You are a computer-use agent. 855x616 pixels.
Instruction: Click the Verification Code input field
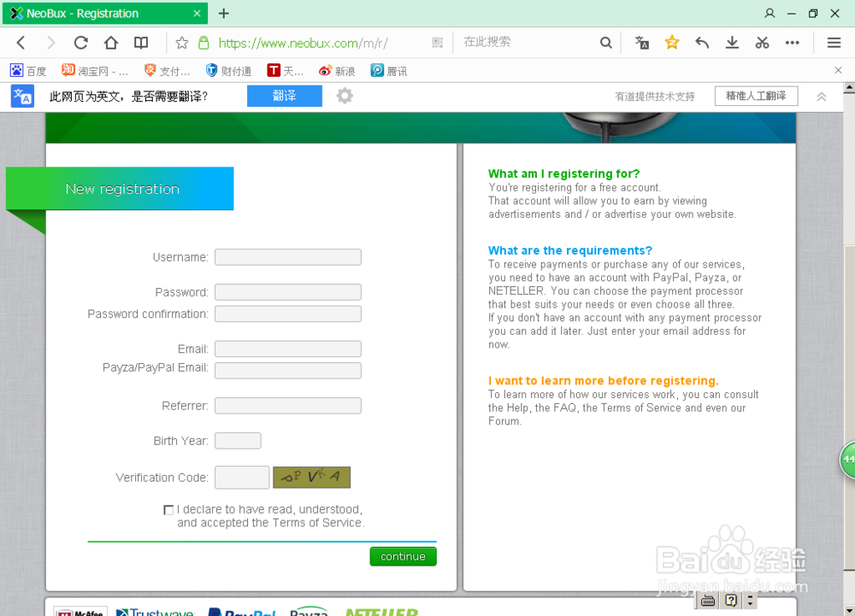(242, 477)
